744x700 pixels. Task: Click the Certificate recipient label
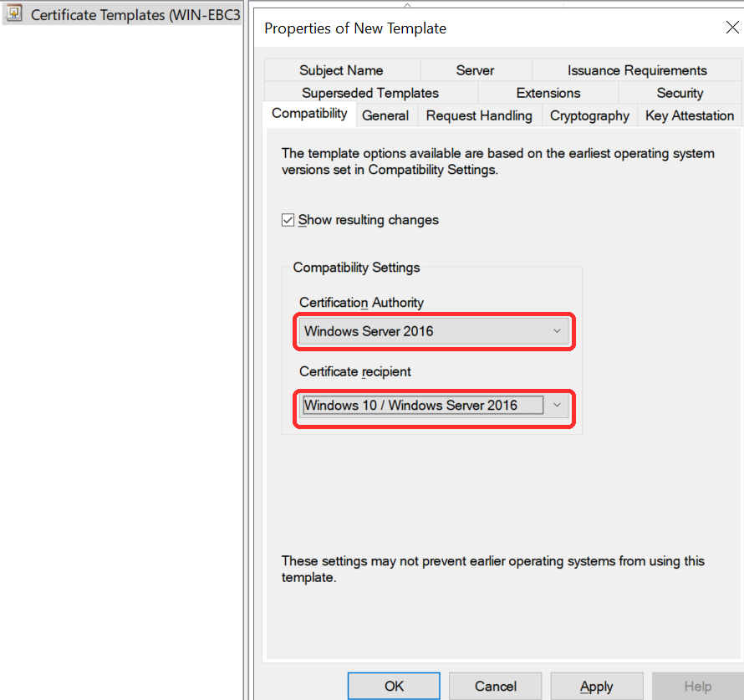tap(355, 371)
